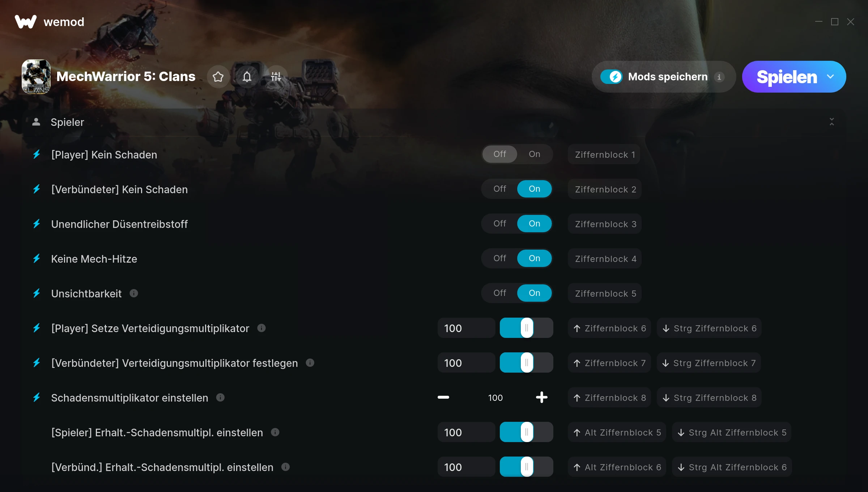Click the [Verbündeter] Verteidigungsmultiplikator value field
The height and width of the screenshot is (492, 868).
coord(467,362)
